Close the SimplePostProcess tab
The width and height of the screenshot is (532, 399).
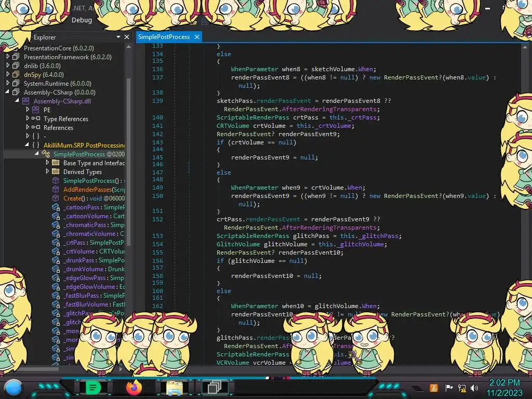[197, 37]
